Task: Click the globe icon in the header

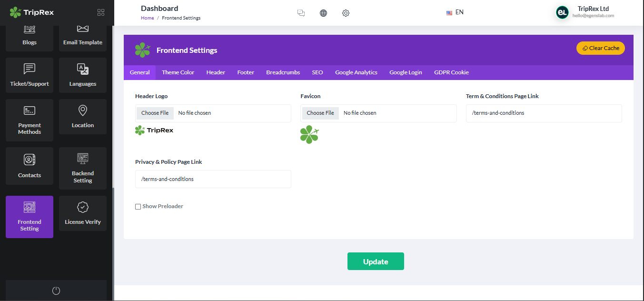Action: (x=323, y=13)
